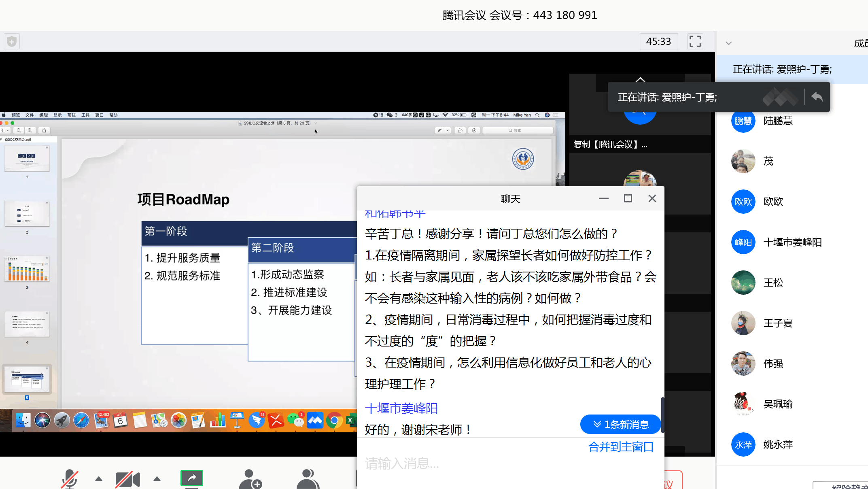Open 预览 menu in shared Preview window
This screenshot has height=489, width=868.
16,115
